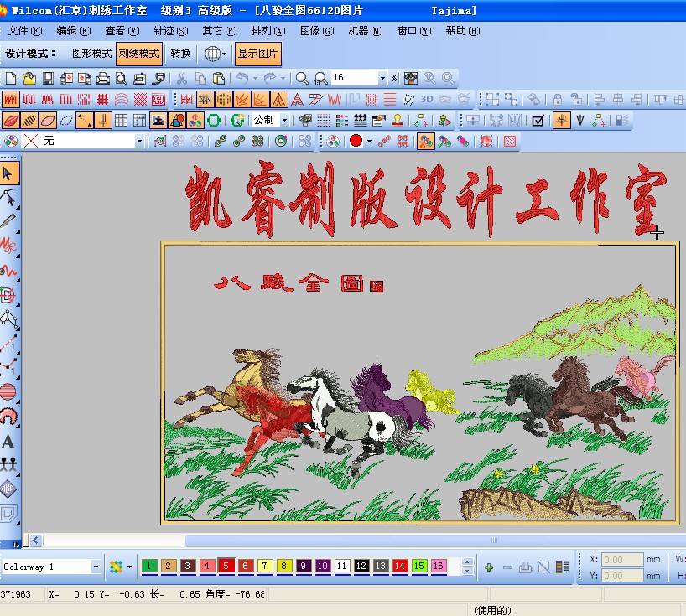This screenshot has height=616, width=686.
Task: Select pink color swatch 16
Action: coord(439,567)
